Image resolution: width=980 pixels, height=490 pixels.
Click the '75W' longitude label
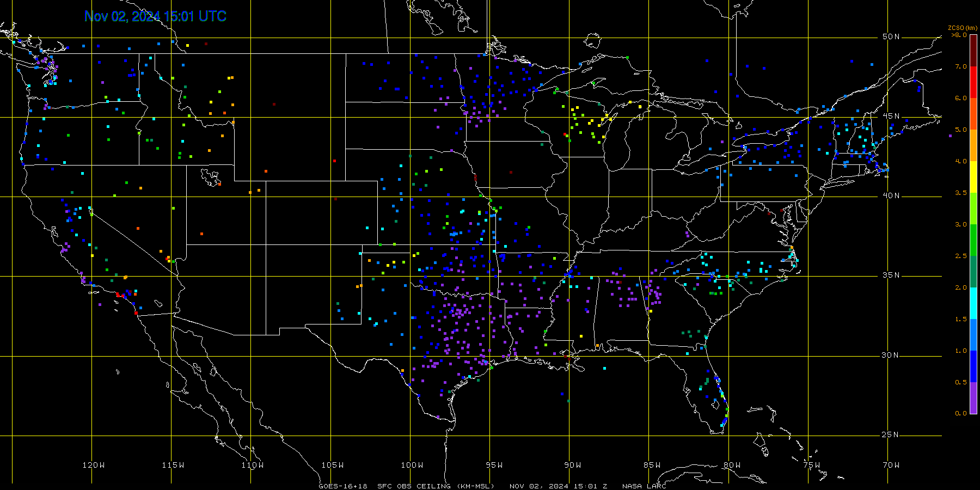tap(812, 465)
